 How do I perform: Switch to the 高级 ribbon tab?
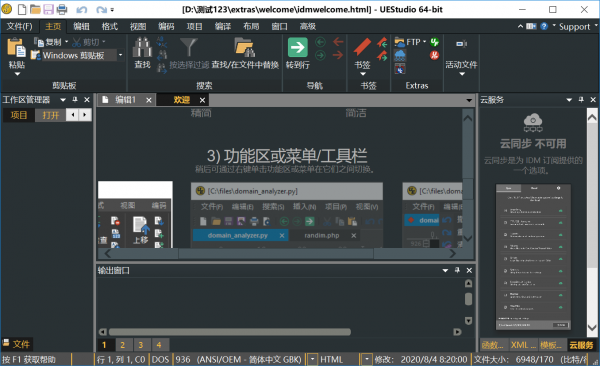pyautogui.click(x=308, y=26)
